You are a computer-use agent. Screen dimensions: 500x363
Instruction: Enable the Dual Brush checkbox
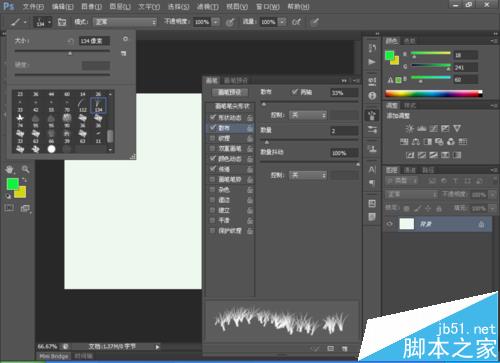point(212,148)
